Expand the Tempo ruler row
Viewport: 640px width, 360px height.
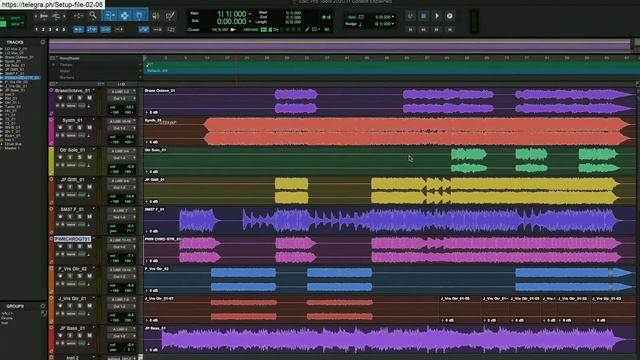[53, 65]
